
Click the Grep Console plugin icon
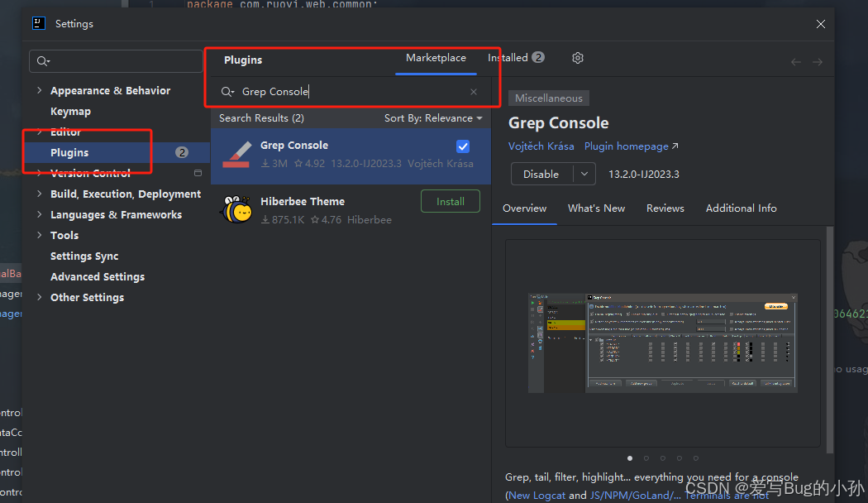[x=236, y=155]
